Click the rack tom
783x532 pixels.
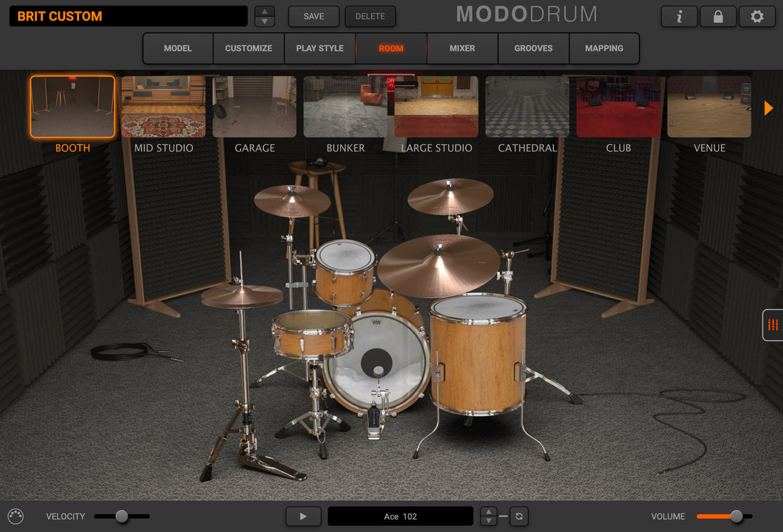(x=345, y=272)
